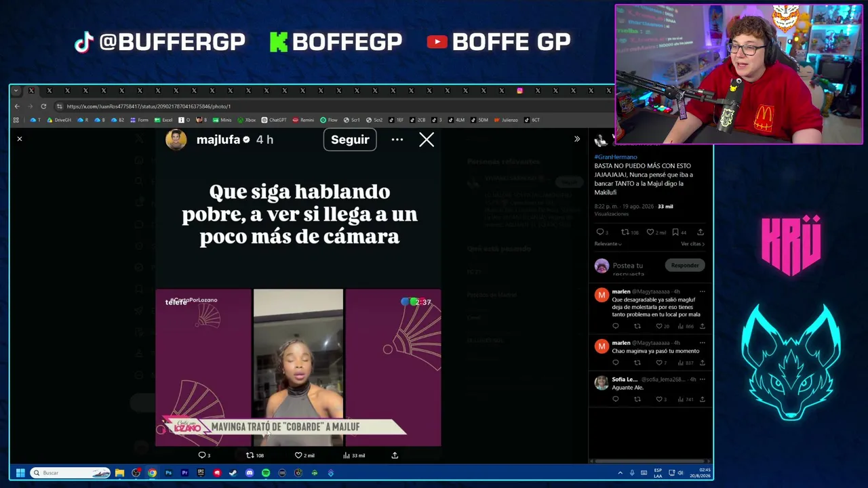Open the DriveGH bookmark

[x=59, y=121]
